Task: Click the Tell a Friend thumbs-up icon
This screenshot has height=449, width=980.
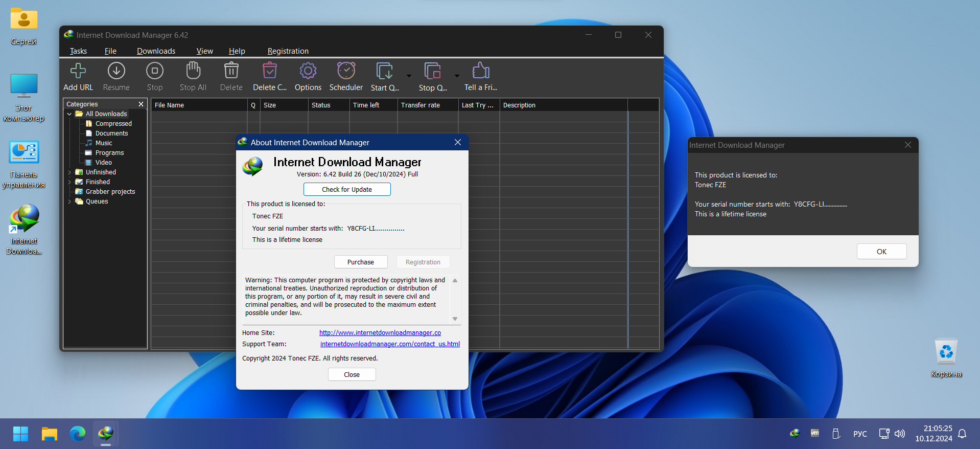Action: pos(481,71)
